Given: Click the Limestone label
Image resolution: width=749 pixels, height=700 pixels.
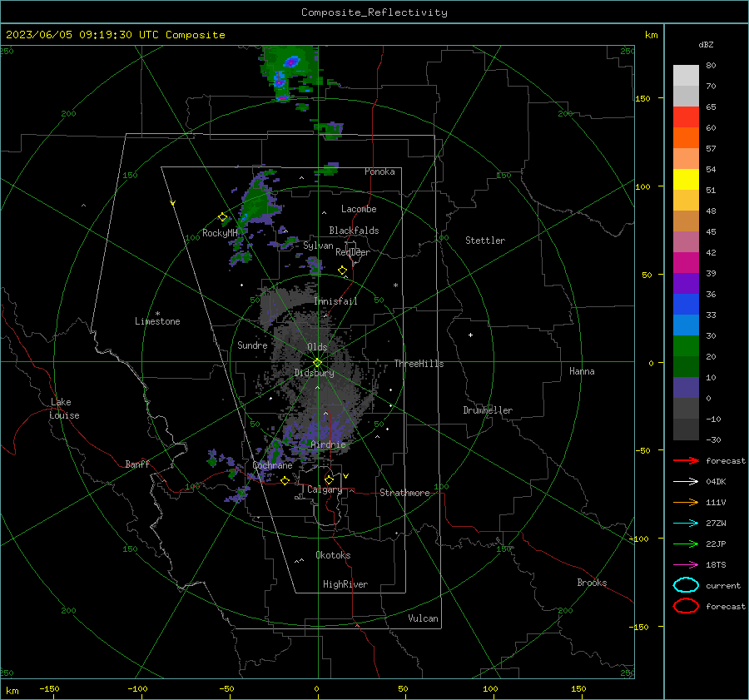Looking at the screenshot, I should coord(157,321).
